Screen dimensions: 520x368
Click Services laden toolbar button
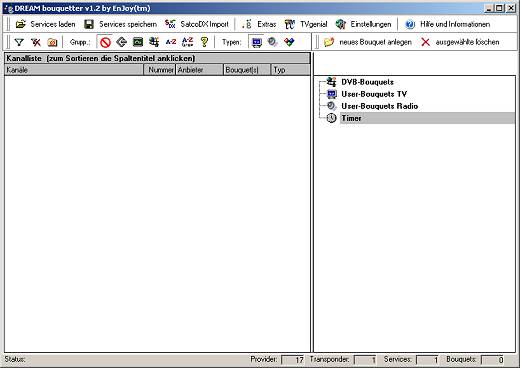pyautogui.click(x=46, y=24)
